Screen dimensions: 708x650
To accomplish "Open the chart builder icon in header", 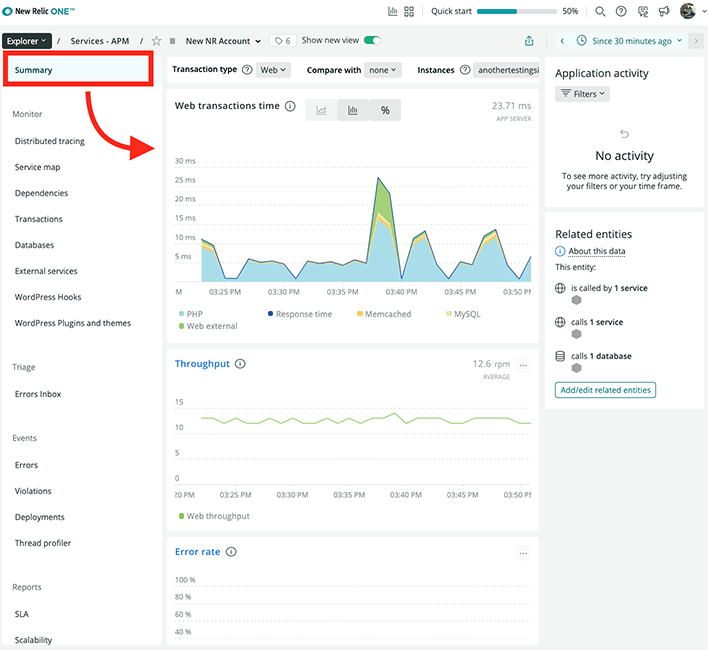I will (x=393, y=11).
